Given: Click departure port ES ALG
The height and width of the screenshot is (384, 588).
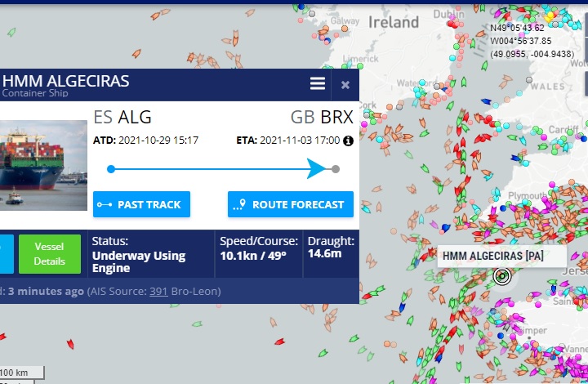Looking at the screenshot, I should [122, 116].
